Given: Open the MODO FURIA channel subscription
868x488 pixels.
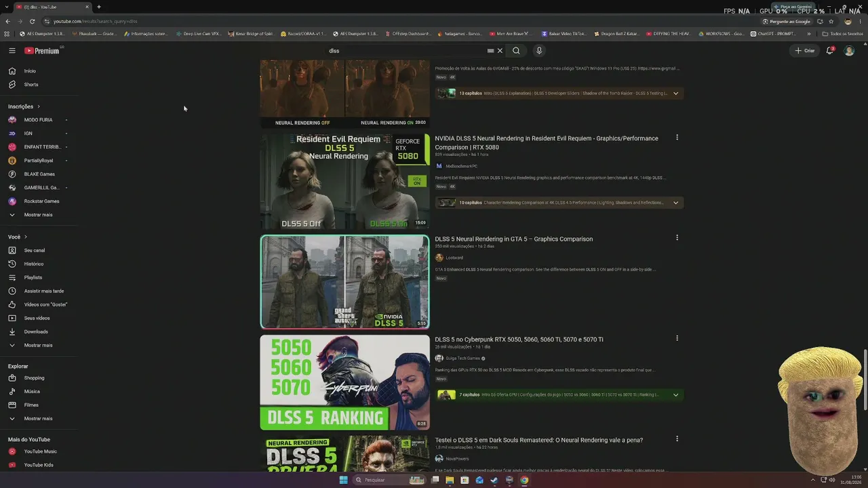Looking at the screenshot, I should coord(39,120).
